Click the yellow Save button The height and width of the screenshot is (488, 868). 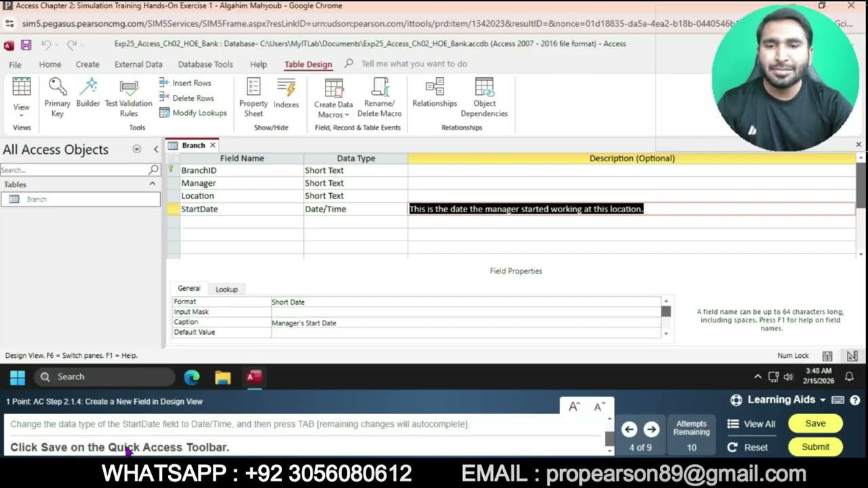[815, 424]
